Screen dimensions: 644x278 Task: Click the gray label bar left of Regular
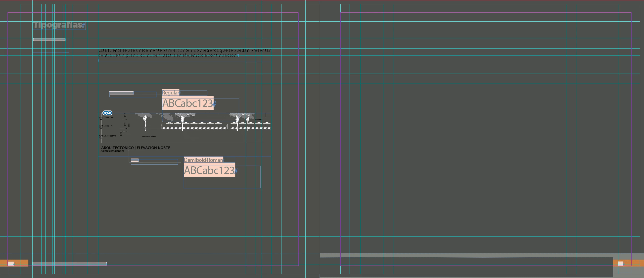click(x=121, y=93)
